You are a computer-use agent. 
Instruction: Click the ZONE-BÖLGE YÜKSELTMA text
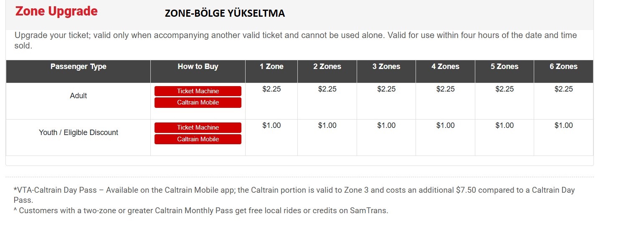pos(225,13)
